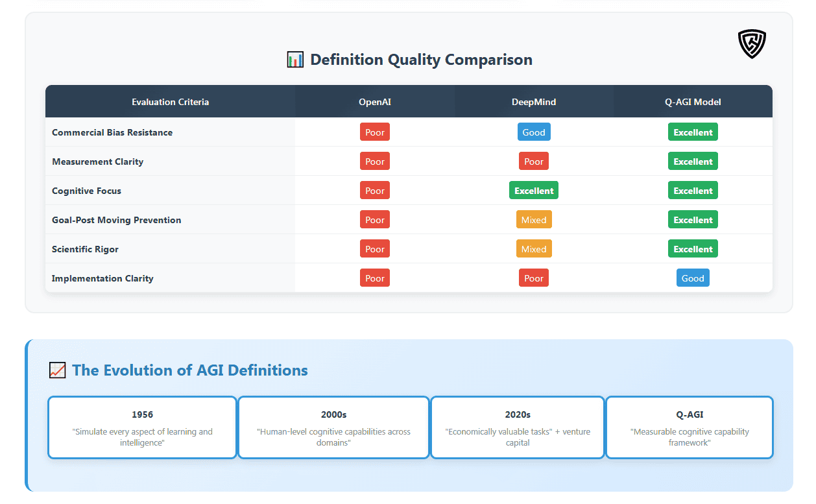816x504 pixels.
Task: Click the Good badge for Commercial Bias Resistance under DeepMind
Action: coord(533,132)
